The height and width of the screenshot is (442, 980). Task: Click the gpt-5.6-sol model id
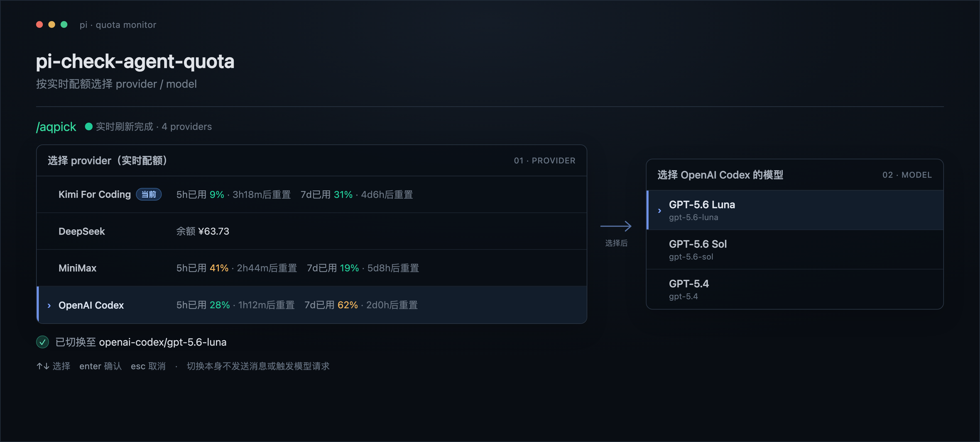(x=691, y=257)
